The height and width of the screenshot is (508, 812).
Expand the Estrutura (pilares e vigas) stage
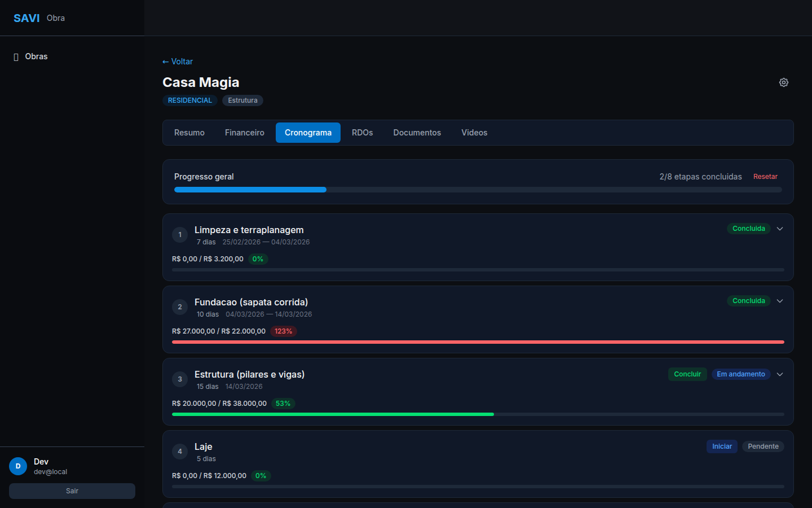click(780, 374)
